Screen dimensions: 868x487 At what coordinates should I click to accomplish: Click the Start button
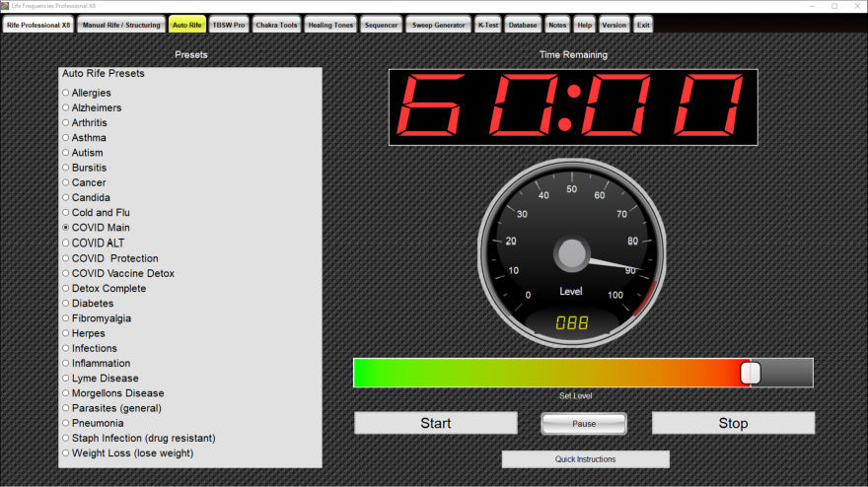click(x=436, y=423)
